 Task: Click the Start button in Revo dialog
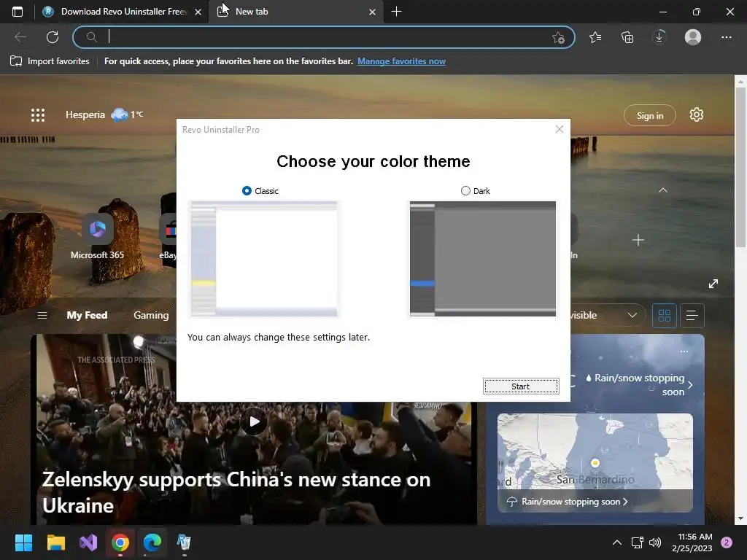(521, 386)
